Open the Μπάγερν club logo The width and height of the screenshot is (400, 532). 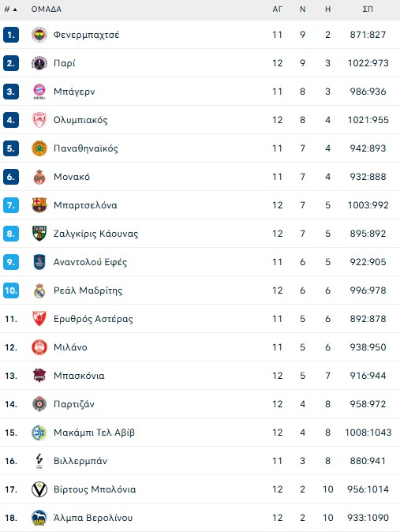click(x=39, y=92)
